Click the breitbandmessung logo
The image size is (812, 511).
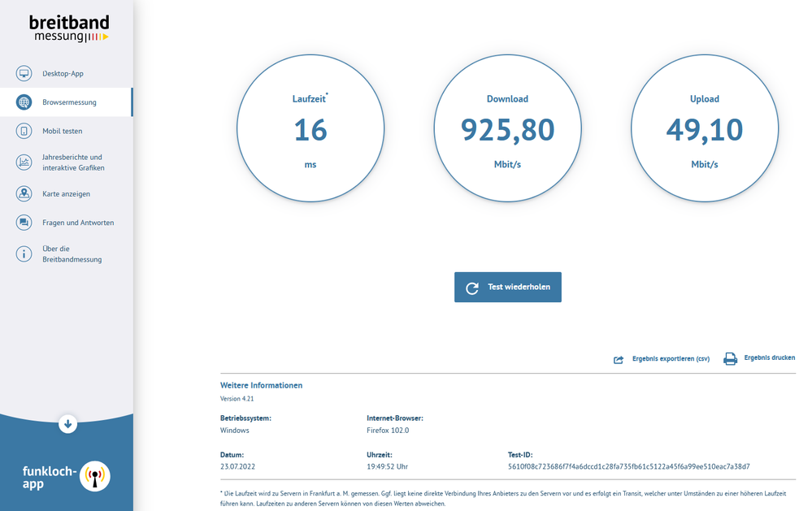click(x=69, y=28)
